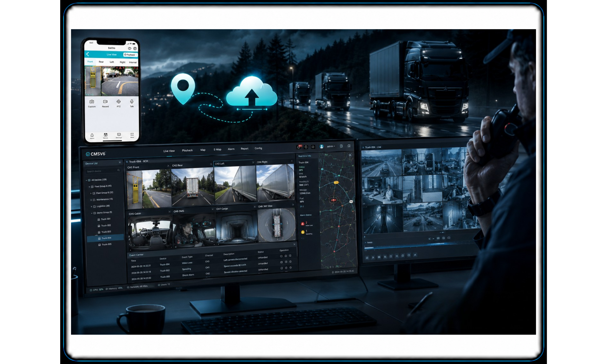Click the yellow Speeding alarm status icon
The image size is (607, 364).
pyautogui.click(x=303, y=232)
